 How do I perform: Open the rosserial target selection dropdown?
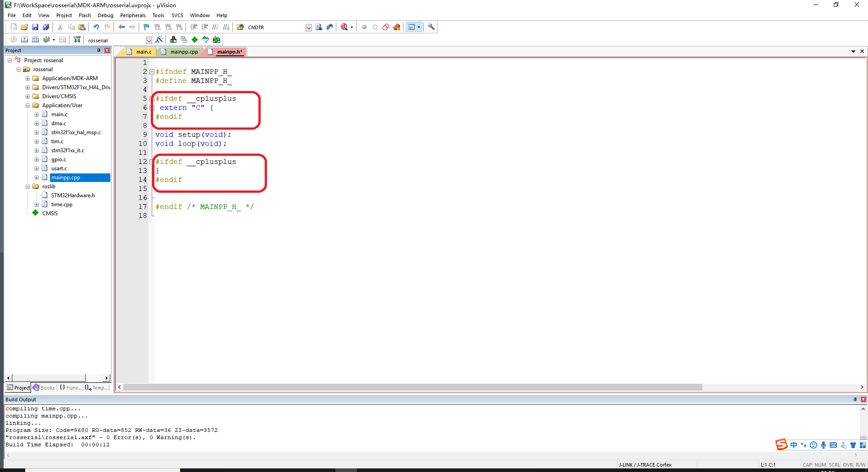point(149,40)
